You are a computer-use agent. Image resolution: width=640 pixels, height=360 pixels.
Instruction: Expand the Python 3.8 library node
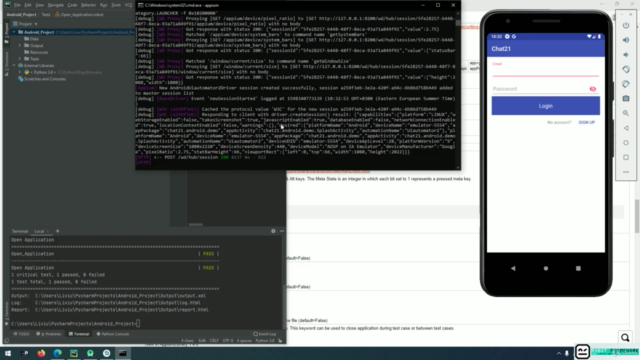coord(20,72)
